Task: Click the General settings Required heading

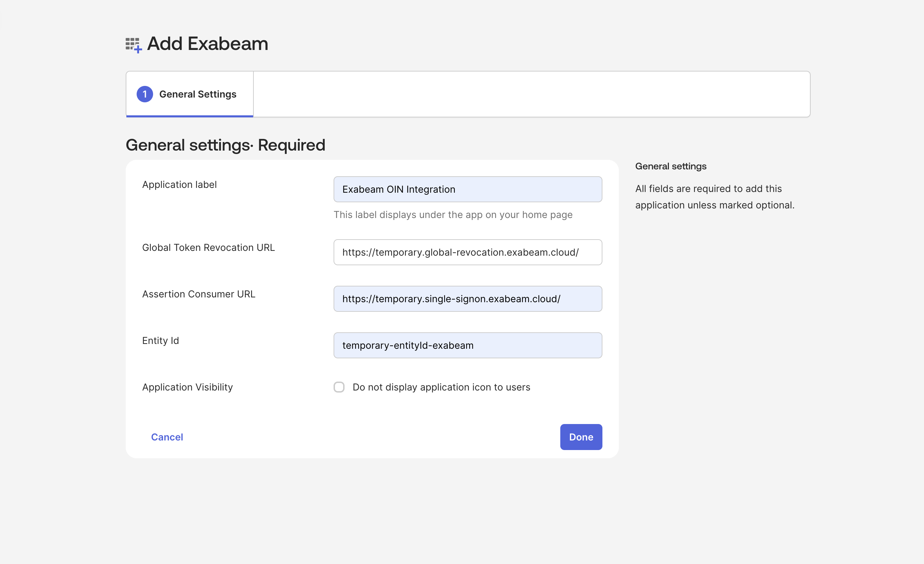Action: [x=225, y=145]
